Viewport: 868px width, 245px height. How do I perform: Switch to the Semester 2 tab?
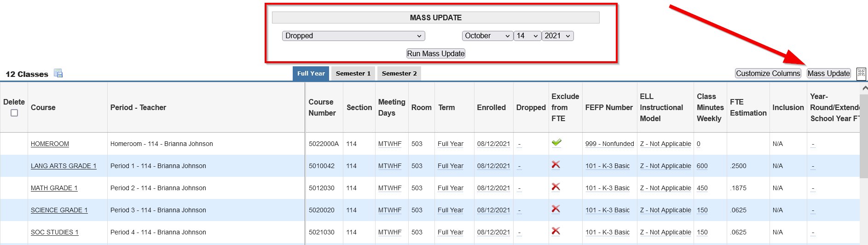pyautogui.click(x=399, y=74)
